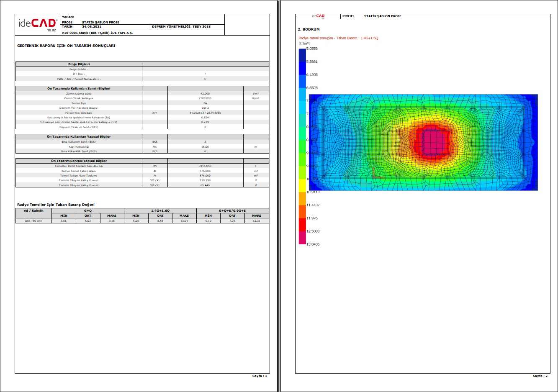Click the 'Ön Tasarım Sonrası Yapısal Bilgiler' header
Screen dimensions: 558x392
point(79,161)
